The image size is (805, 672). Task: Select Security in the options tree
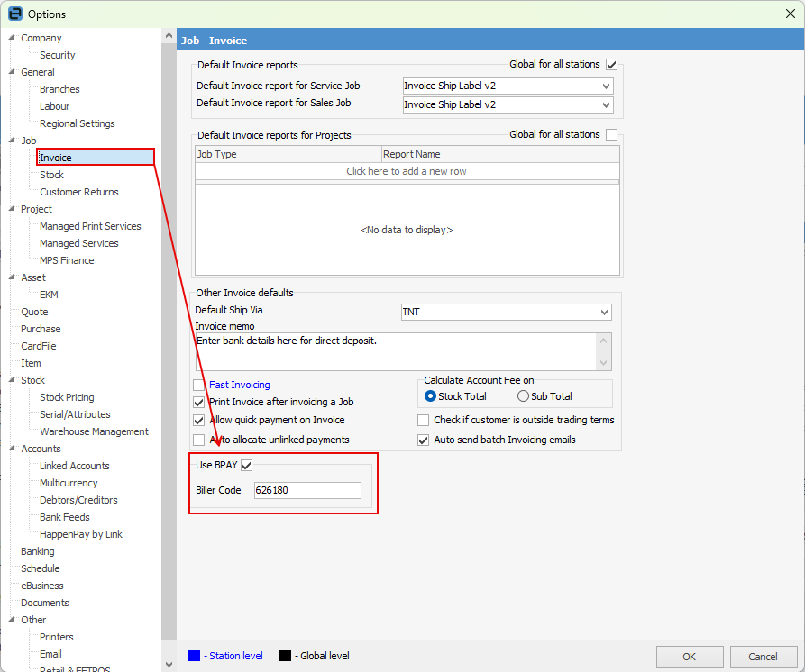coord(58,55)
